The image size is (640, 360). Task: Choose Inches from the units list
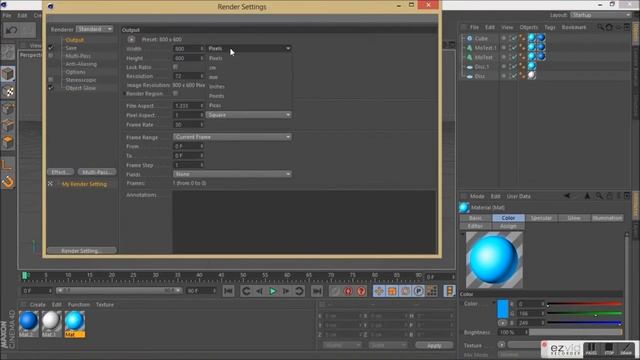[217, 87]
